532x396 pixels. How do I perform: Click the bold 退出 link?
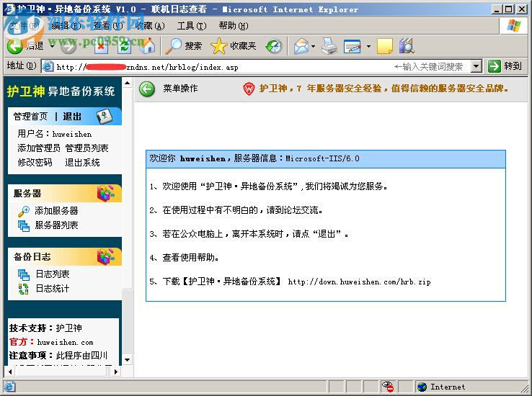(72, 117)
